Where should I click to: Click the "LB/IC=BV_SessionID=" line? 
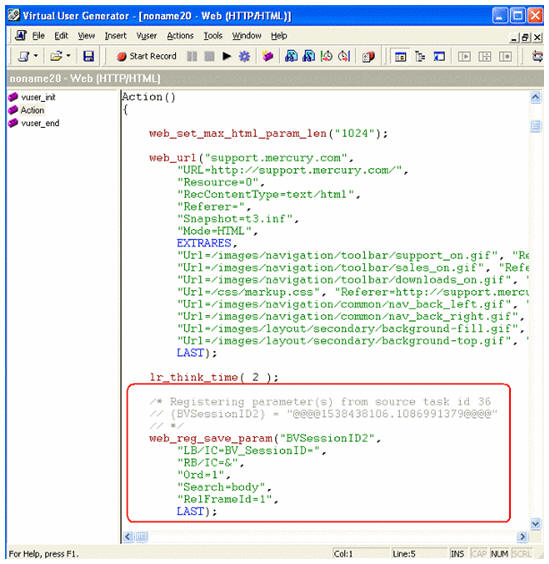[x=251, y=451]
